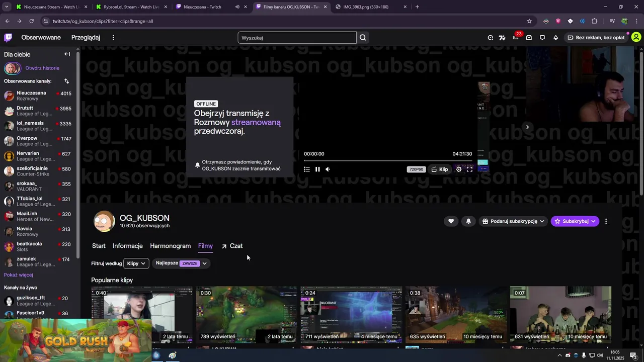Open lol_nemesis channel in sidebar
This screenshot has width=644, height=362.
[x=39, y=126]
